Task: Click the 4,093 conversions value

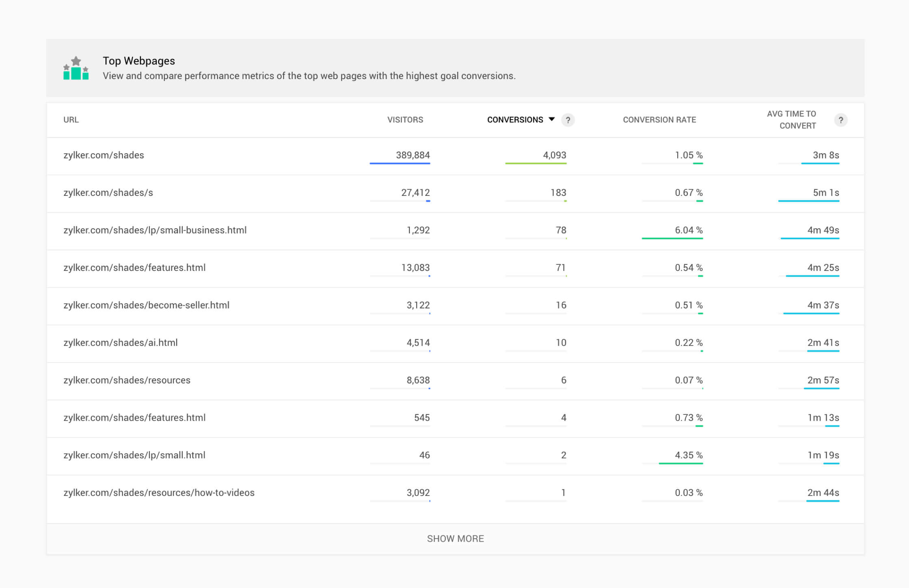Action: pos(554,155)
